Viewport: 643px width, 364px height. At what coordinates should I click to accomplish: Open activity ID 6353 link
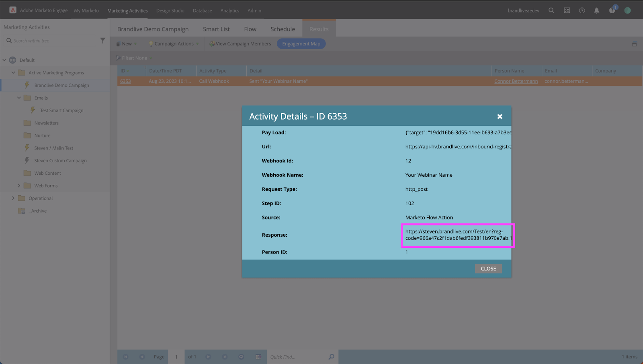pyautogui.click(x=125, y=81)
